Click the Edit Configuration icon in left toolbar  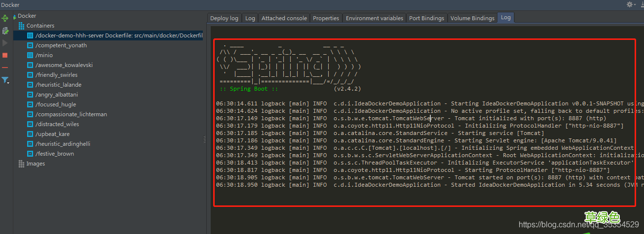click(5, 31)
